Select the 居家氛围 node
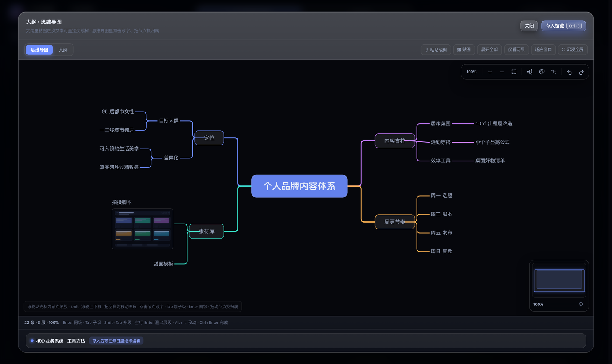Image resolution: width=612 pixels, height=364 pixels. click(441, 124)
